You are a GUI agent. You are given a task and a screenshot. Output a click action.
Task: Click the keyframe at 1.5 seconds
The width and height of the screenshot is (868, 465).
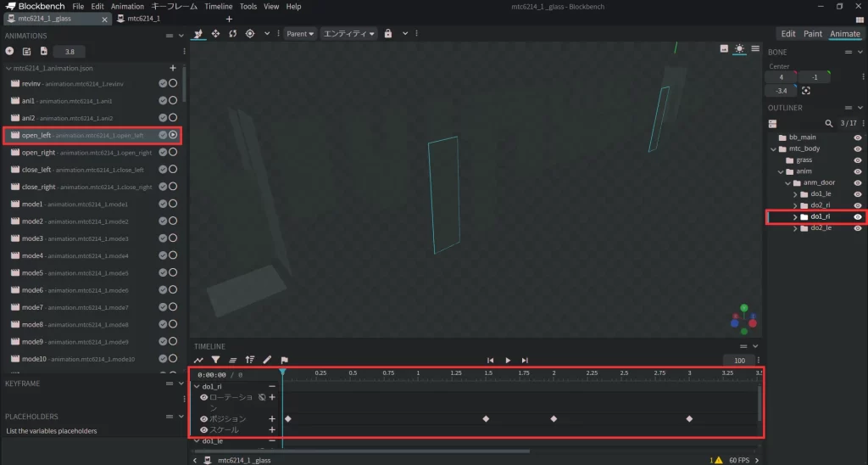(486, 419)
